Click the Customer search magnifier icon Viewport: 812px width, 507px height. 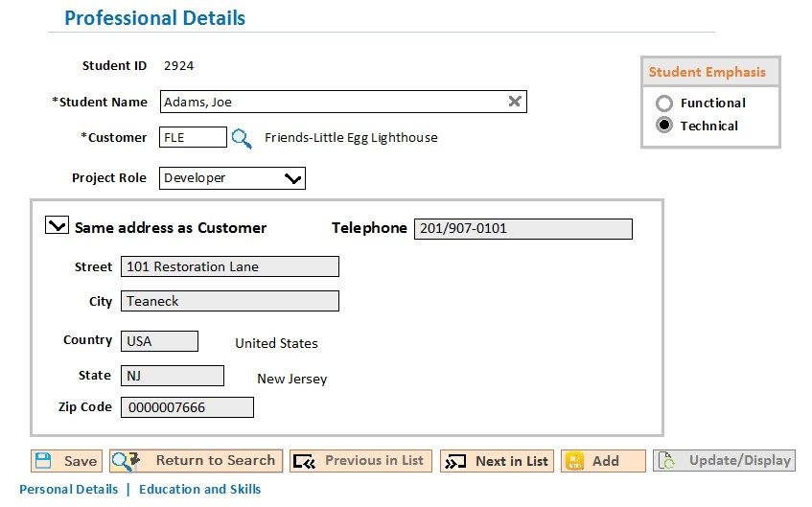pos(242,138)
